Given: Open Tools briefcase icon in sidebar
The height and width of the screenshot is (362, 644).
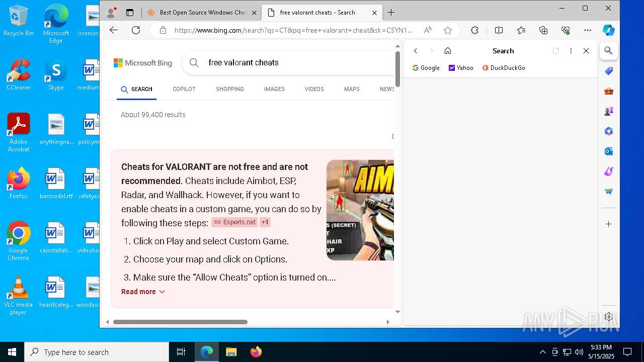Looking at the screenshot, I should point(609,91).
